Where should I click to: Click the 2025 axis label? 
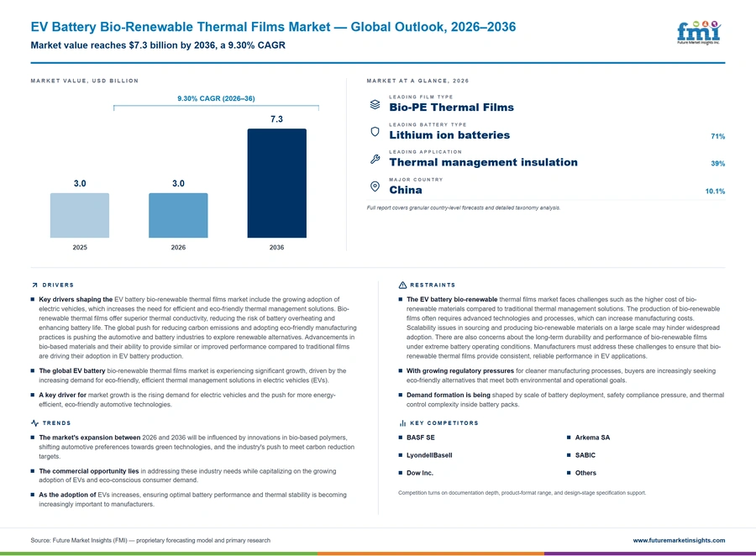point(80,248)
